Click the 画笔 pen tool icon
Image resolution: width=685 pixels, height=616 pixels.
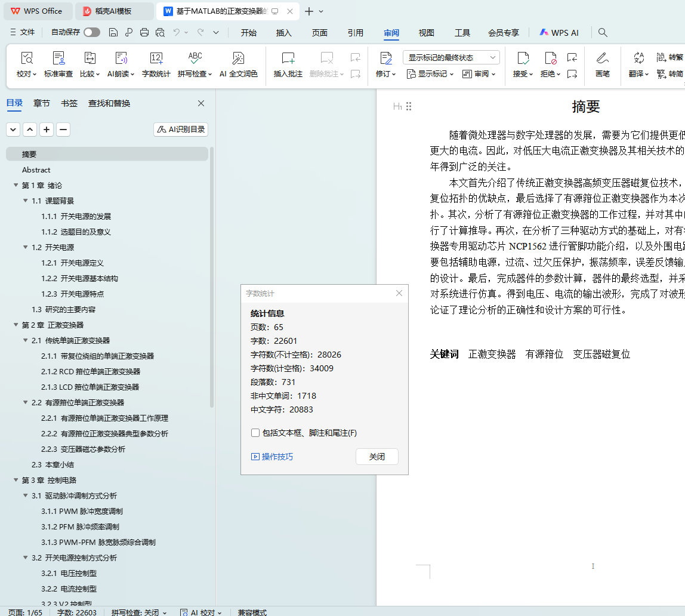coord(602,58)
